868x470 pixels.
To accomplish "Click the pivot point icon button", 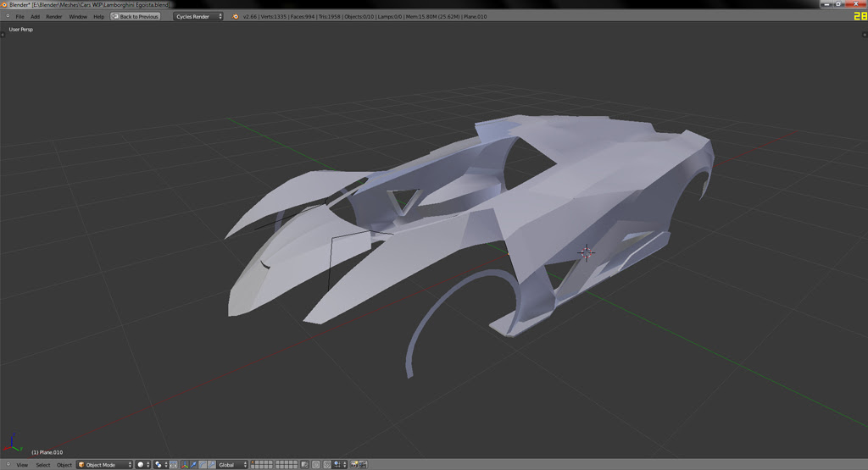I will pos(160,465).
